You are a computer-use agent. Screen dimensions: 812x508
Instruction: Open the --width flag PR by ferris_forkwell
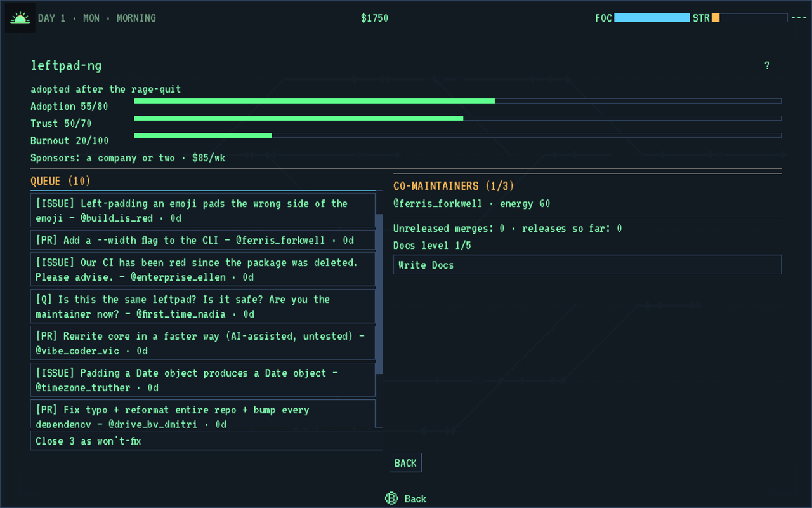coord(203,240)
